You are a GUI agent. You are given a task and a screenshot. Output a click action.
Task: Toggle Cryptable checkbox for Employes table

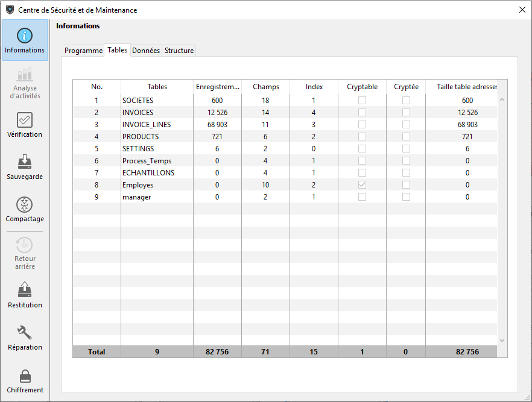pos(362,185)
